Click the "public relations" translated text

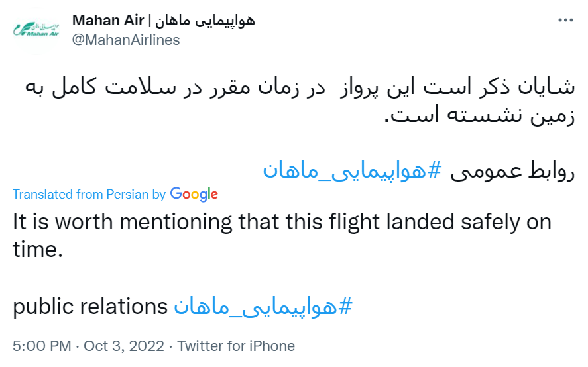pos(90,307)
